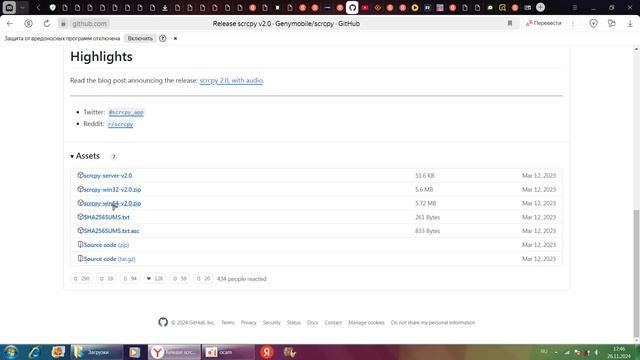The height and width of the screenshot is (360, 640).
Task: Reload the GitHub release page
Action: [47, 24]
